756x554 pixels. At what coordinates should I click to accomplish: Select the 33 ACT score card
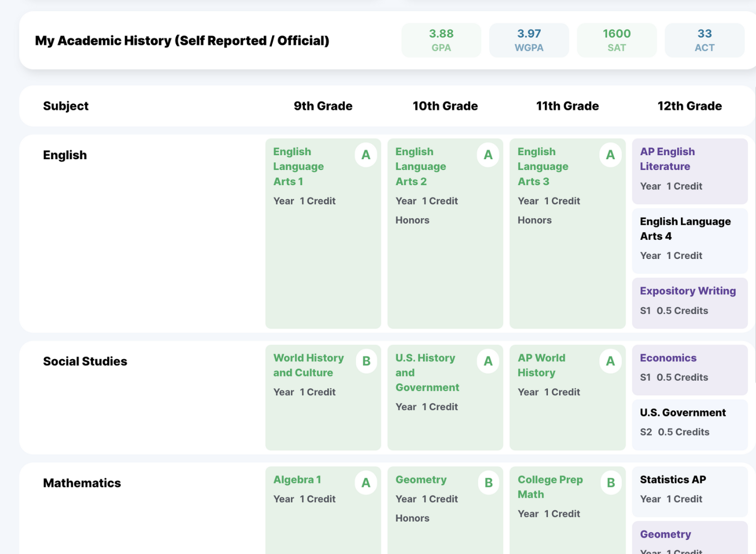(x=704, y=40)
